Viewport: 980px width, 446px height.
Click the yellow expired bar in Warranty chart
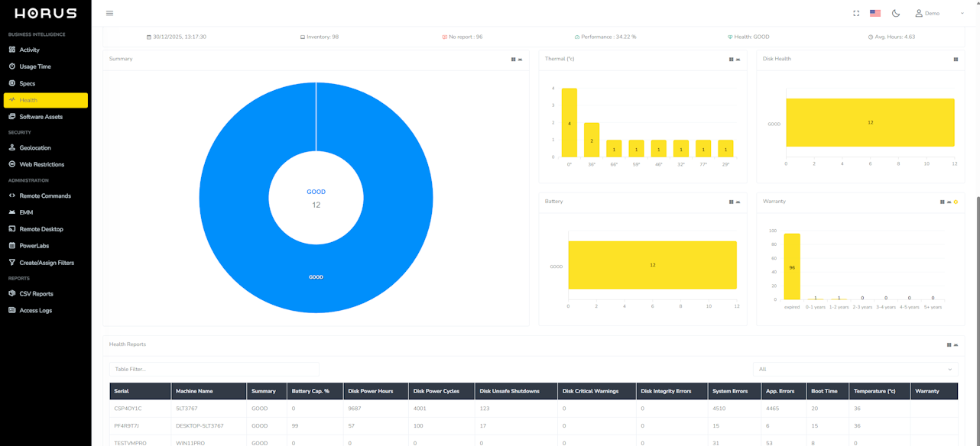pos(792,267)
